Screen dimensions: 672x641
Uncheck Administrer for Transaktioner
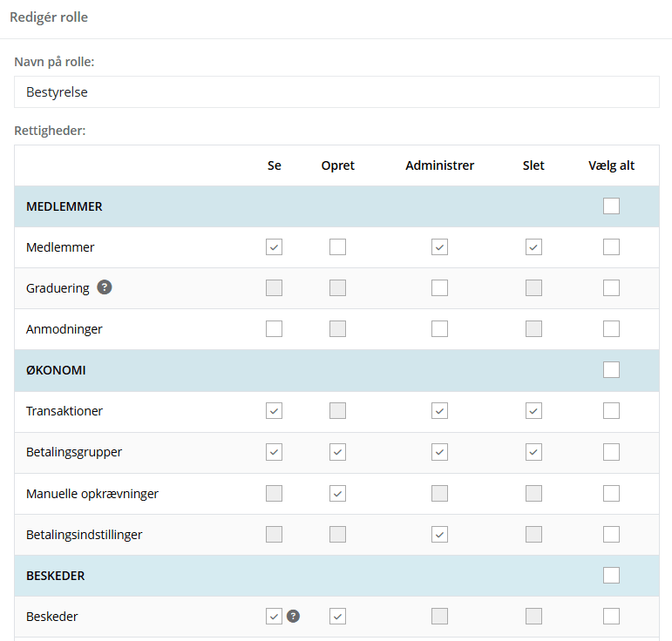[x=439, y=410]
